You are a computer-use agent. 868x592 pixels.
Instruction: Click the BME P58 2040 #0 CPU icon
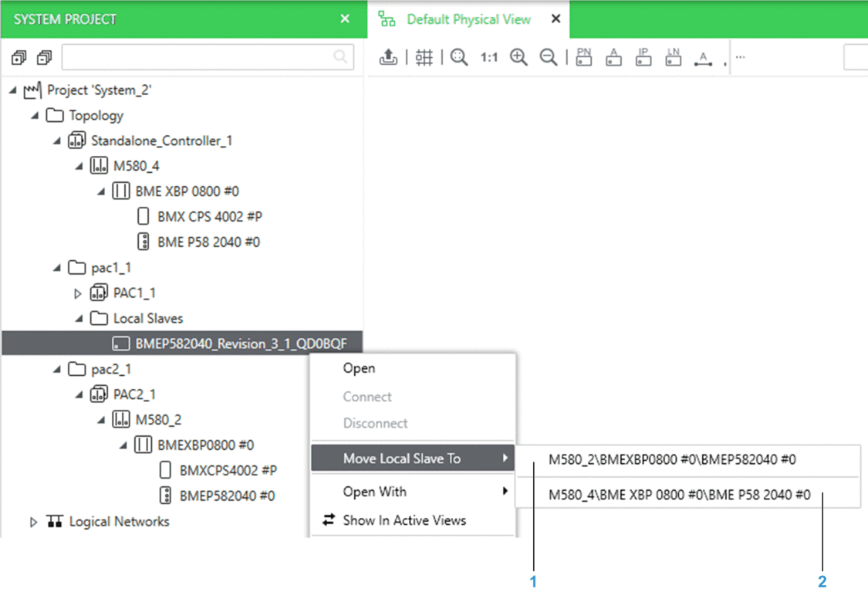click(143, 242)
